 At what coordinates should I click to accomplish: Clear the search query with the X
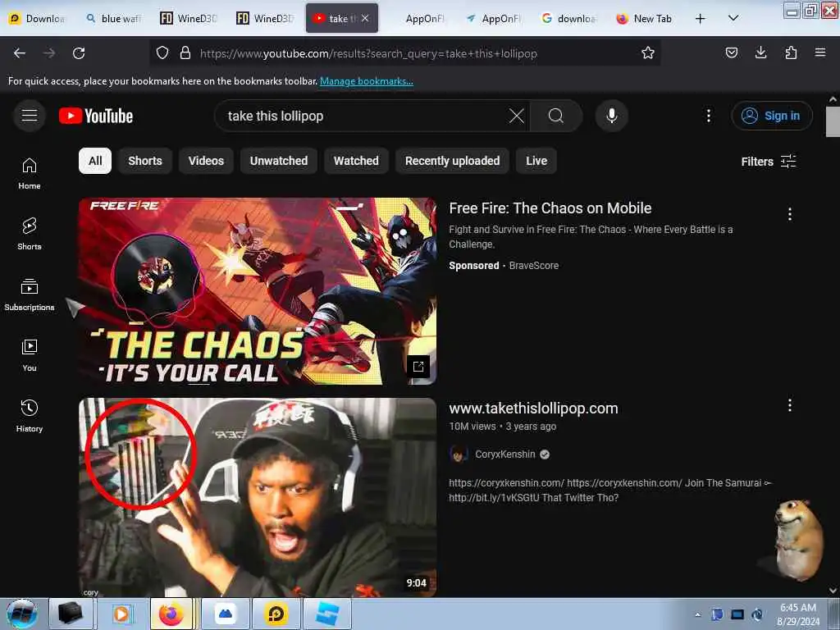[x=517, y=116]
